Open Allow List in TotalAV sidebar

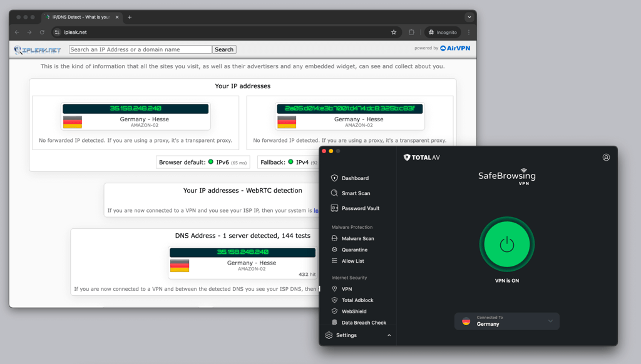(x=353, y=261)
